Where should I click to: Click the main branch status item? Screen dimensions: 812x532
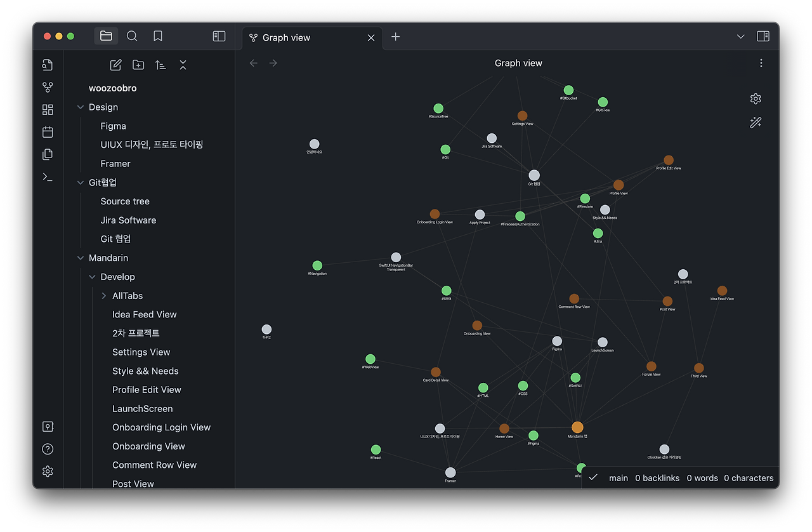619,478
